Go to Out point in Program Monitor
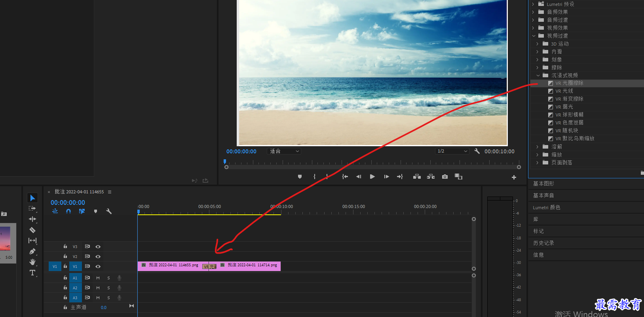This screenshot has width=644, height=317. click(400, 177)
